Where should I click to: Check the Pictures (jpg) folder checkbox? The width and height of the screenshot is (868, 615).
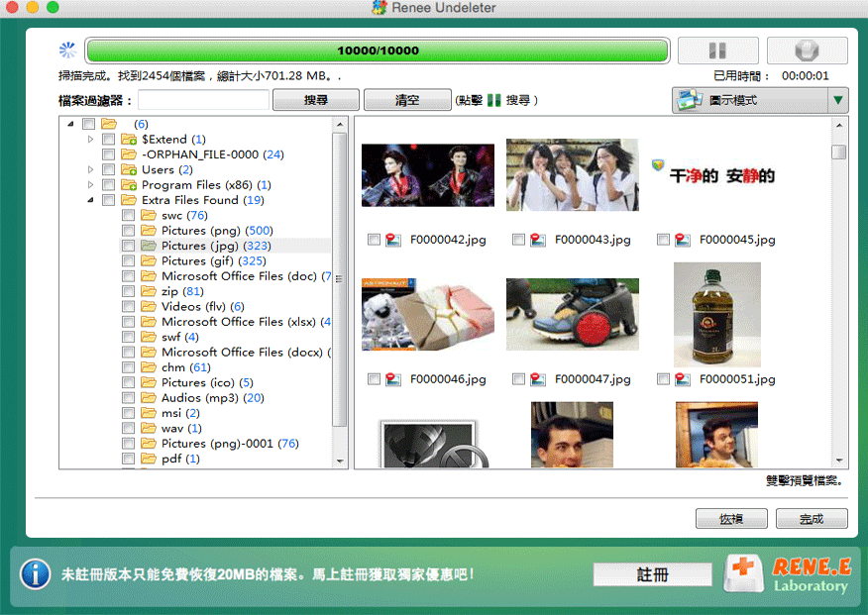pos(129,246)
